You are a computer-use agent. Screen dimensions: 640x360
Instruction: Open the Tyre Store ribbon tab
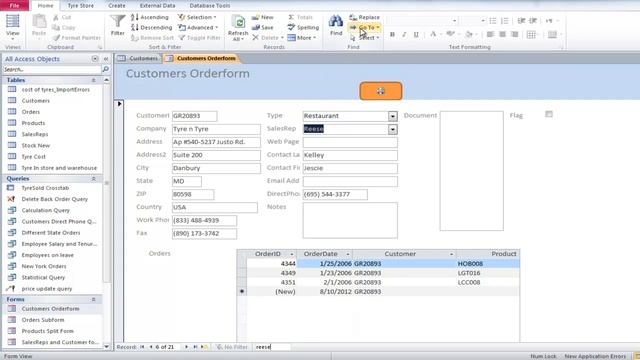pyautogui.click(x=80, y=6)
